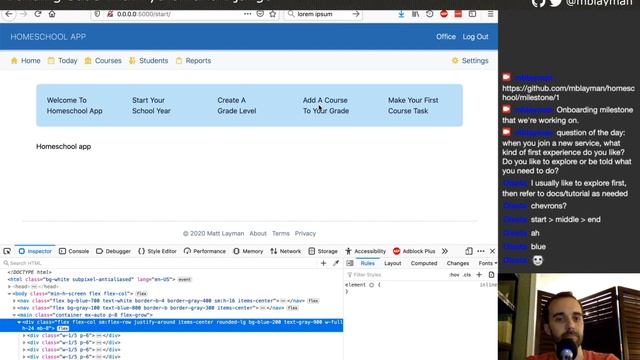The width and height of the screenshot is (640, 360).
Task: Click the eyedropper color picker icon
Action: tap(336, 263)
